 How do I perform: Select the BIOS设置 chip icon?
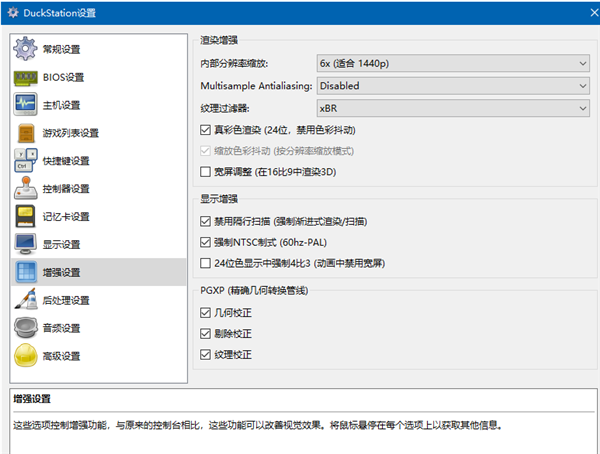pos(25,77)
